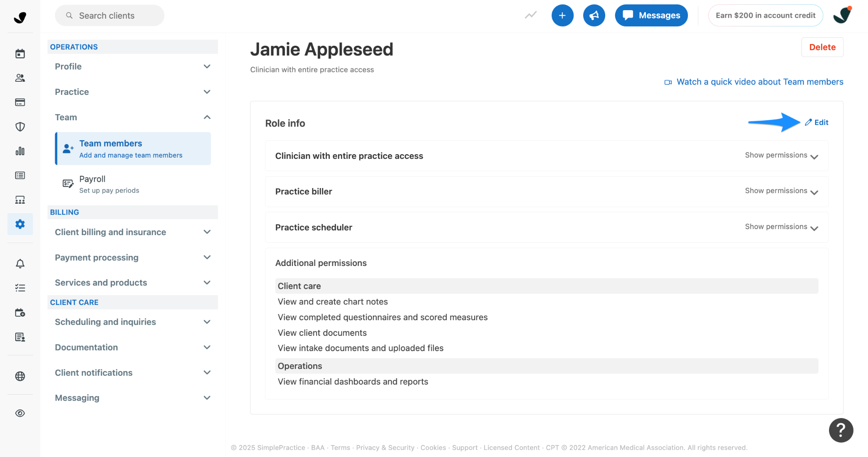This screenshot has width=868, height=457.
Task: Click the Search clients field
Action: point(109,16)
